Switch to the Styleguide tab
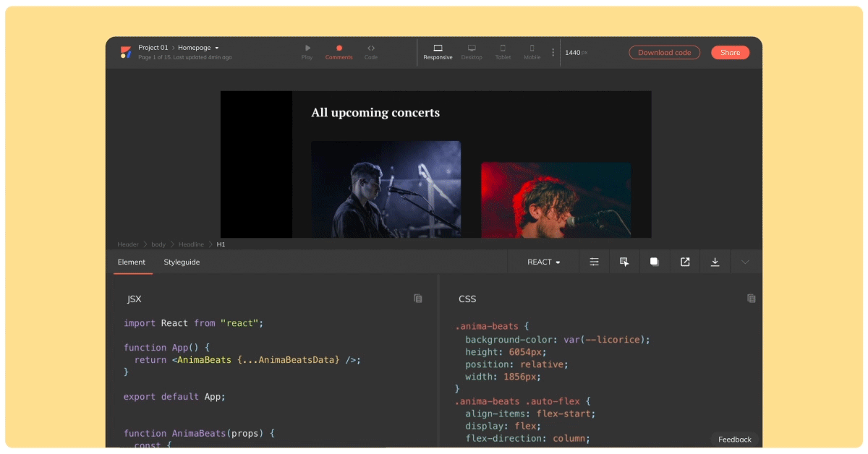Viewport: 868px width, 454px height. 182,262
